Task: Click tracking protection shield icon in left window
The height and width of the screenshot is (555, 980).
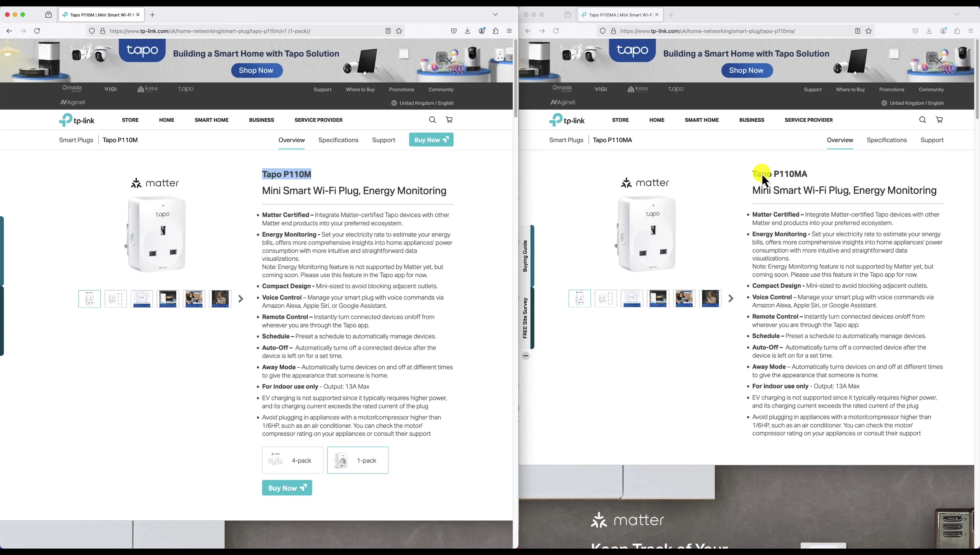Action: coord(92,31)
